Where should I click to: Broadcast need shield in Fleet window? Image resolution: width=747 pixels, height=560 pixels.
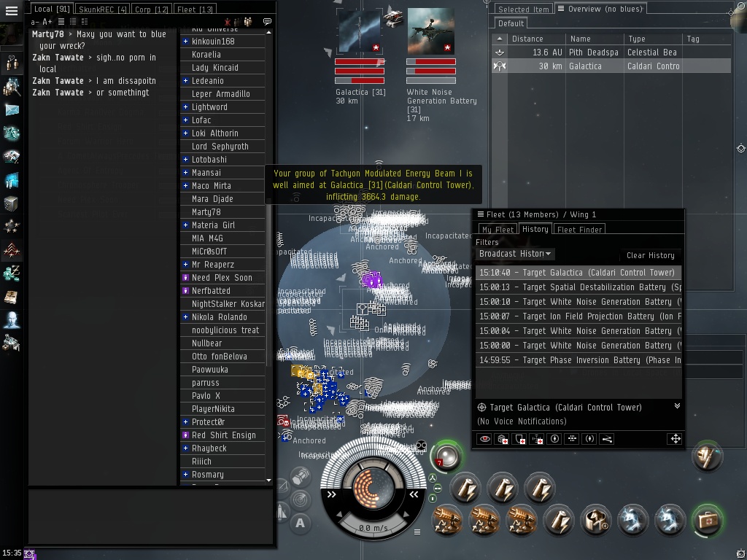tap(519, 439)
